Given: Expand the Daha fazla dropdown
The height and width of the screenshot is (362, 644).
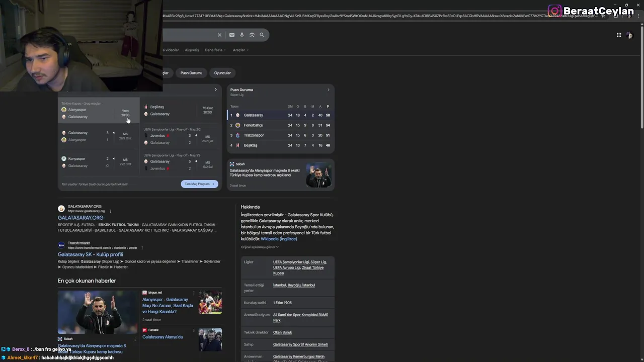Looking at the screenshot, I should pyautogui.click(x=215, y=50).
